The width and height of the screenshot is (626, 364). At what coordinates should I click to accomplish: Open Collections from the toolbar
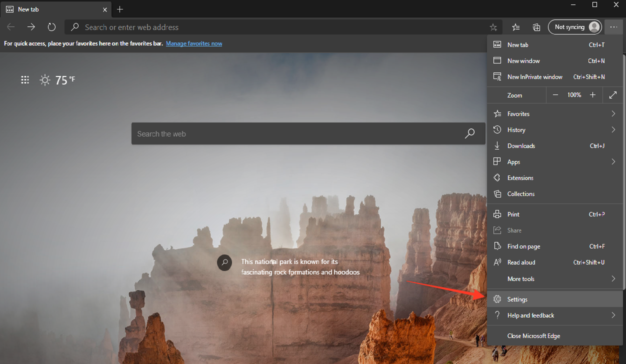(x=536, y=27)
